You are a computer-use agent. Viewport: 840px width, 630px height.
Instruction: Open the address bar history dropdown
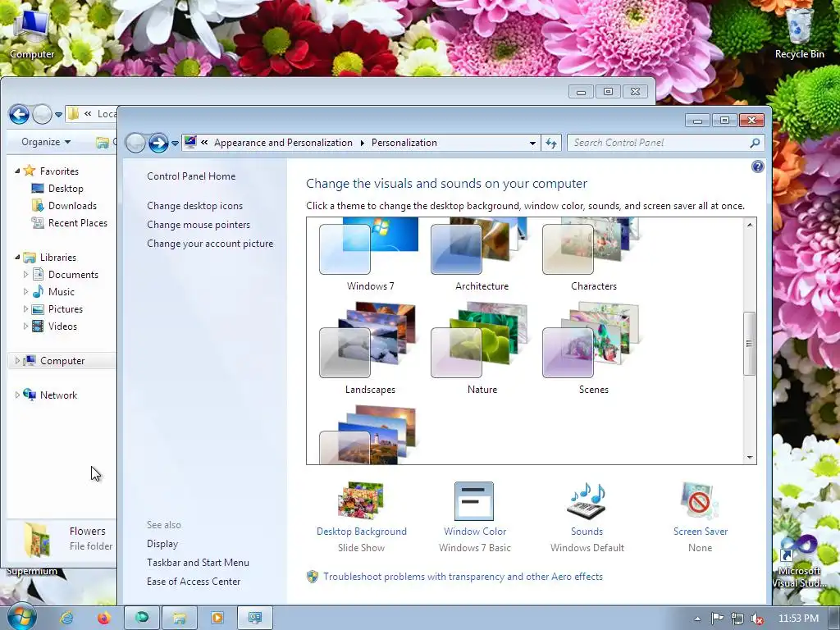532,143
